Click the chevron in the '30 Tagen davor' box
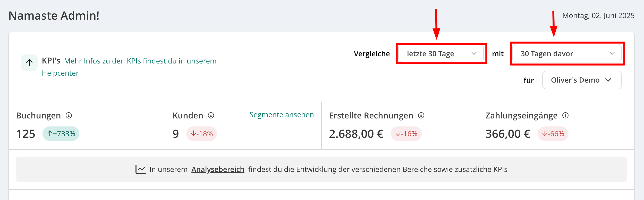 point(612,53)
